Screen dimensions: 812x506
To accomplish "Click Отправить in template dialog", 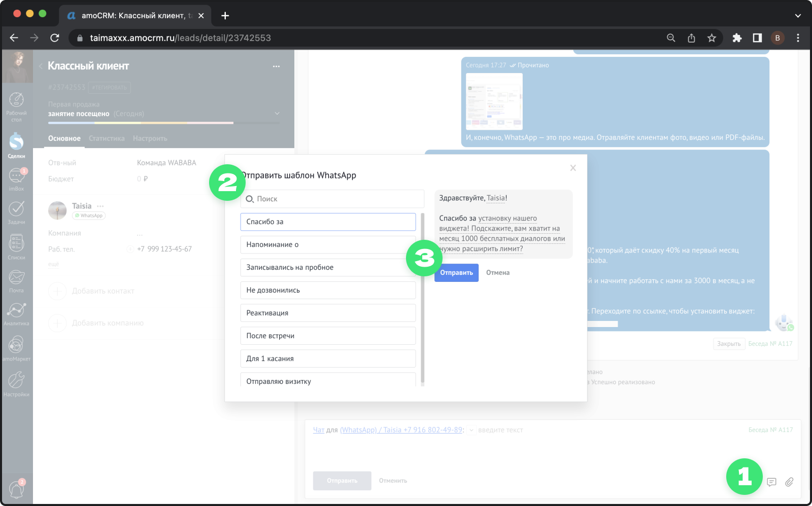I will (456, 273).
